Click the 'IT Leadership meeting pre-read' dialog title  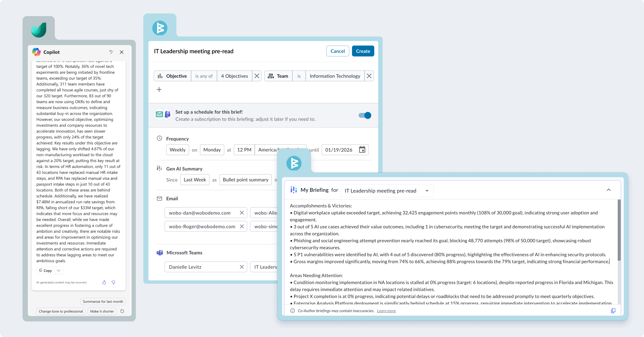tap(194, 51)
